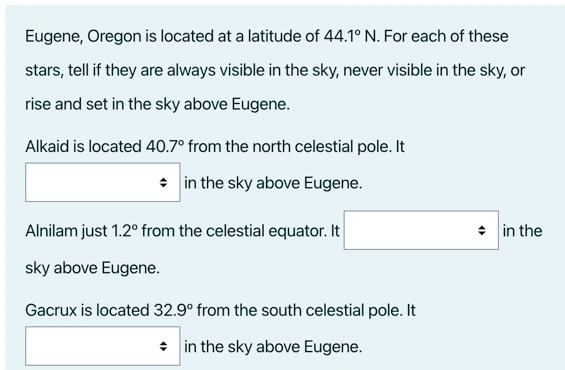565x370 pixels.
Task: Click the line 'stars, tell if they are always visible'
Action: [275, 70]
